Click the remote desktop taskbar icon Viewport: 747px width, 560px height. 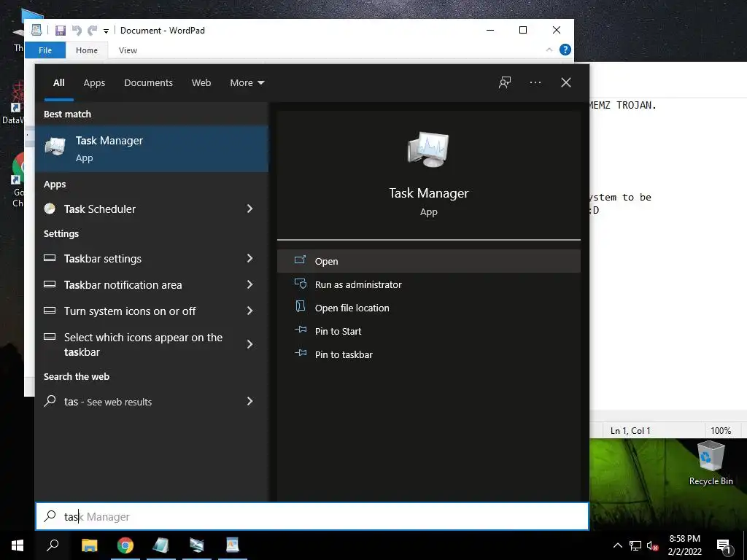(x=197, y=545)
